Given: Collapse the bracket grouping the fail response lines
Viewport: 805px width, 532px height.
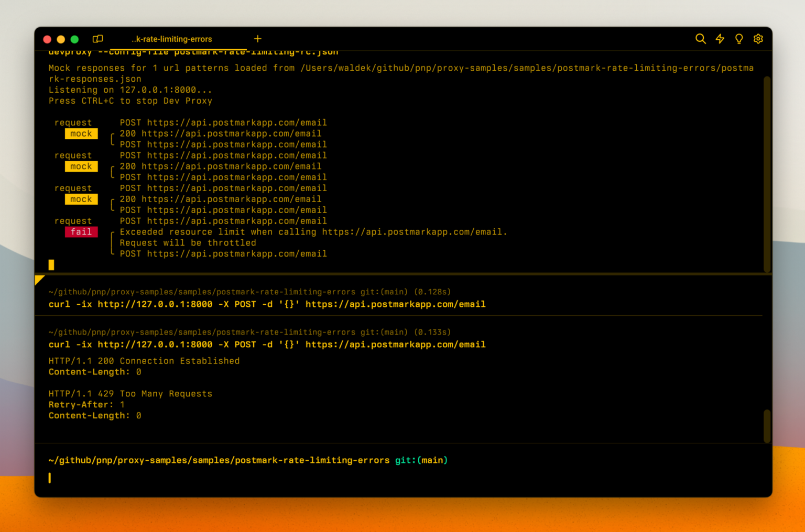Looking at the screenshot, I should click(x=112, y=242).
